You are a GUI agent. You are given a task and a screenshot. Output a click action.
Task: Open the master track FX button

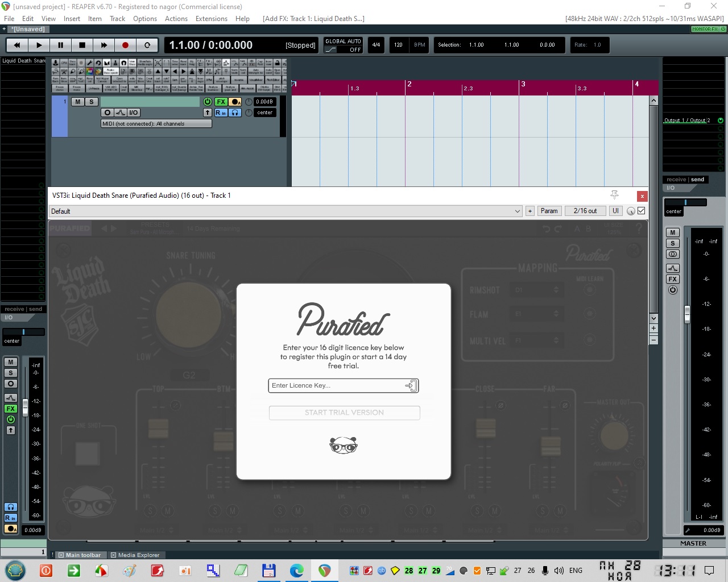click(x=673, y=279)
